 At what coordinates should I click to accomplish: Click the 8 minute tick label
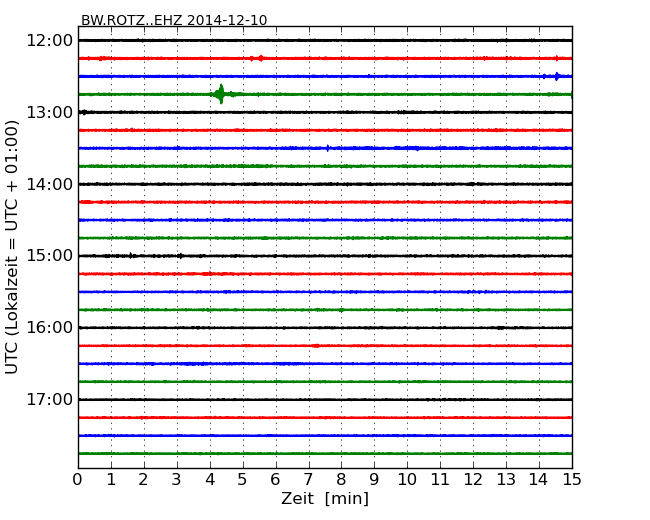(x=341, y=479)
